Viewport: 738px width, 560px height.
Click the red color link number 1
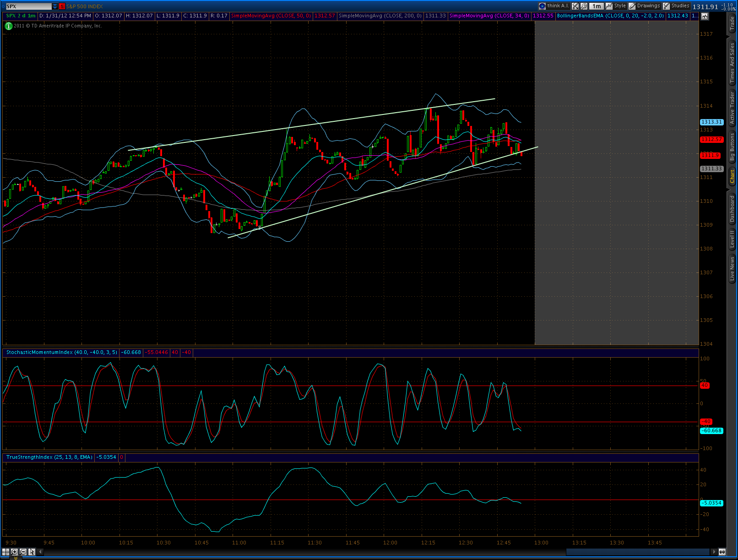(x=62, y=6)
